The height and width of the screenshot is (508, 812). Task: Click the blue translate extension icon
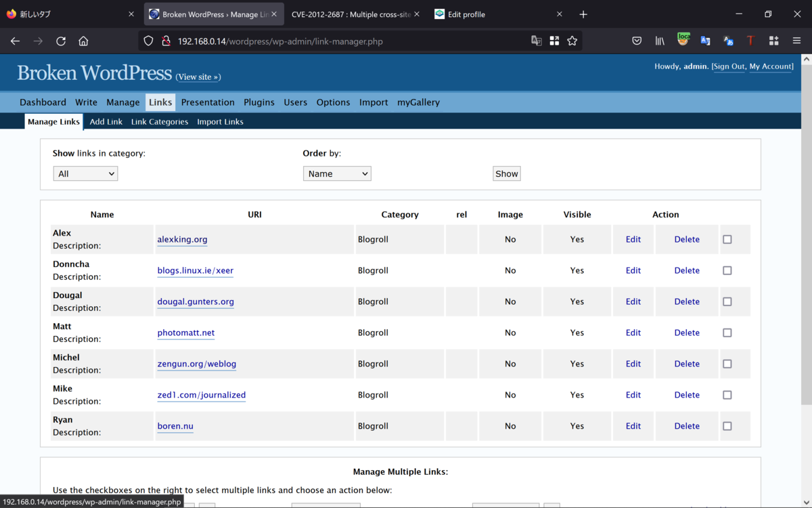click(x=728, y=41)
